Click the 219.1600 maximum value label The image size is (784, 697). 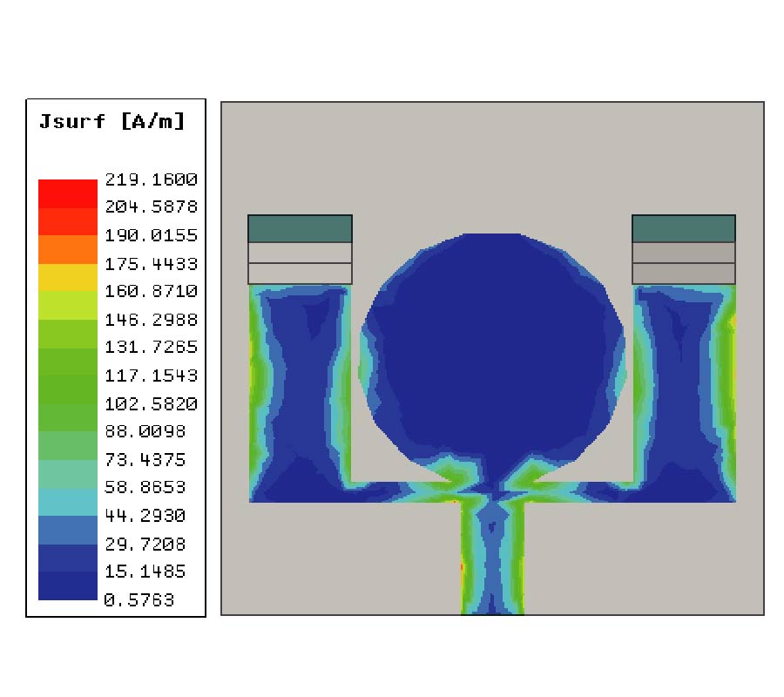click(x=151, y=179)
